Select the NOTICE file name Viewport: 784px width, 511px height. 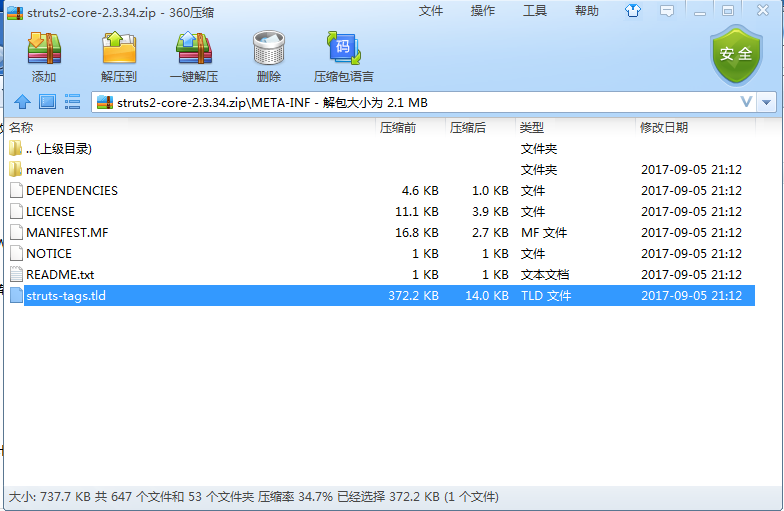coord(49,254)
